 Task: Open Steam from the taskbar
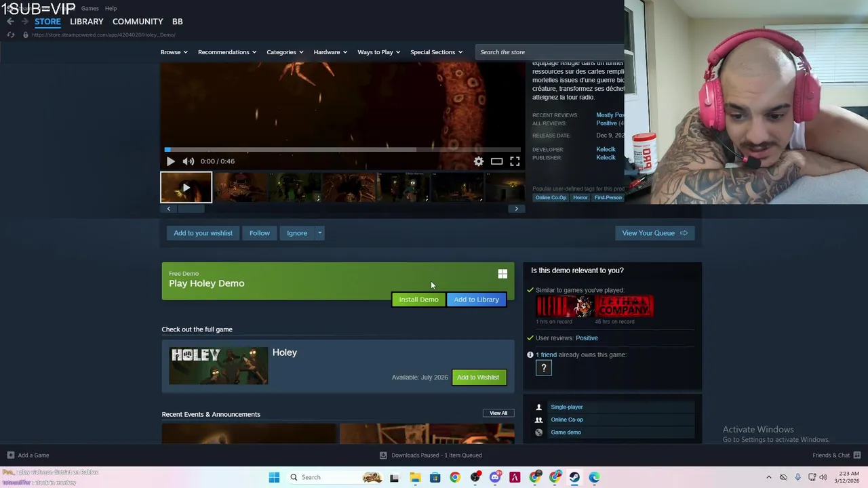pyautogui.click(x=574, y=477)
